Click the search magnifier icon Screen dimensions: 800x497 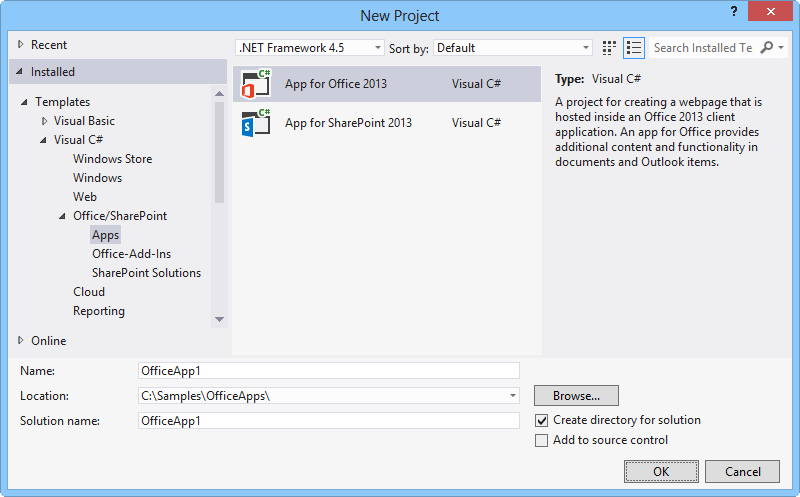coord(766,47)
